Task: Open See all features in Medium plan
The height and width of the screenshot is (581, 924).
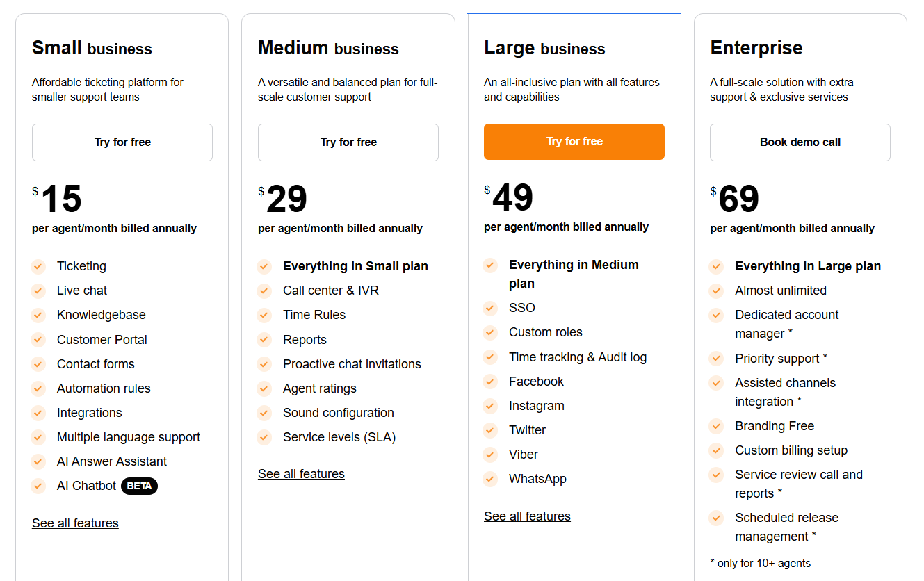Action: [x=301, y=474]
